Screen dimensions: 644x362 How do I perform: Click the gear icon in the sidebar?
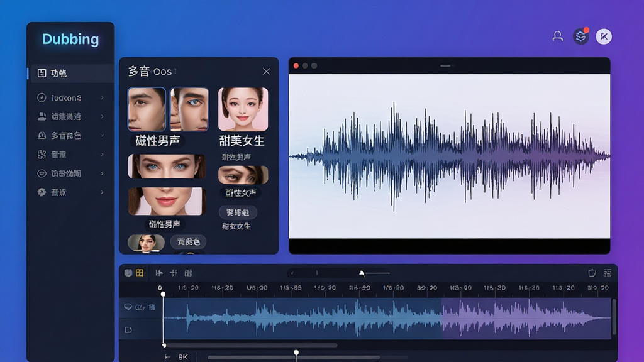(42, 192)
